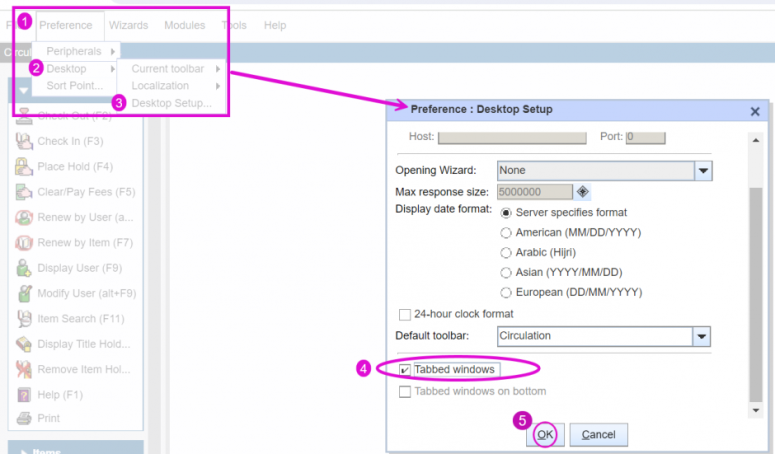This screenshot has height=454, width=775.
Task: Click the Port input field
Action: pos(647,136)
